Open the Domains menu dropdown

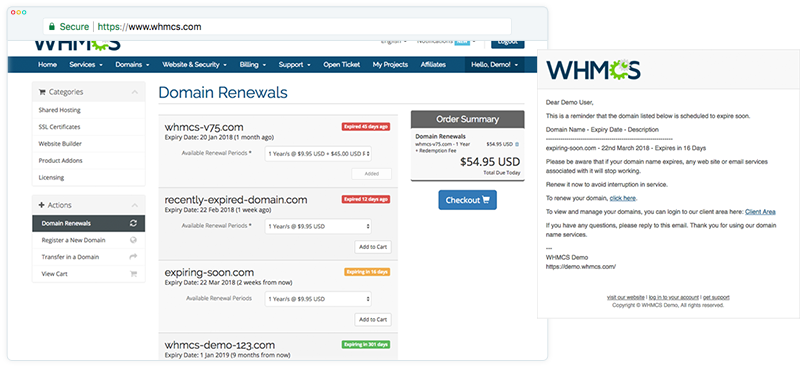tap(132, 65)
